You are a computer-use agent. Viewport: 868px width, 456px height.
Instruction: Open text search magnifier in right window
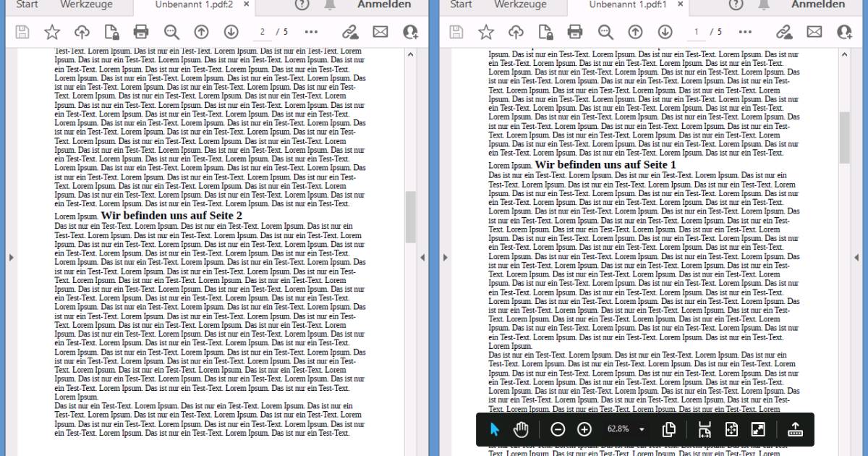605,32
